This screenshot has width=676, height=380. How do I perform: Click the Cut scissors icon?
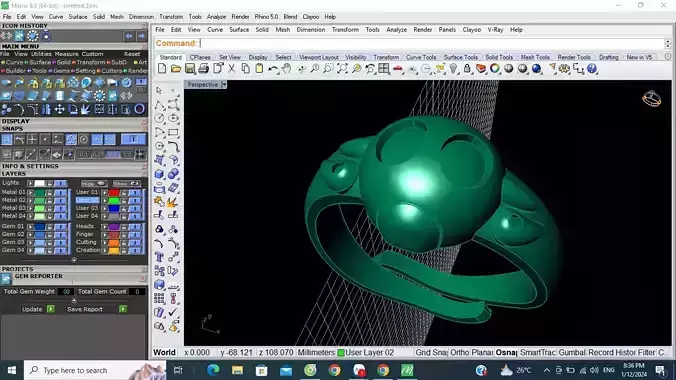232,69
